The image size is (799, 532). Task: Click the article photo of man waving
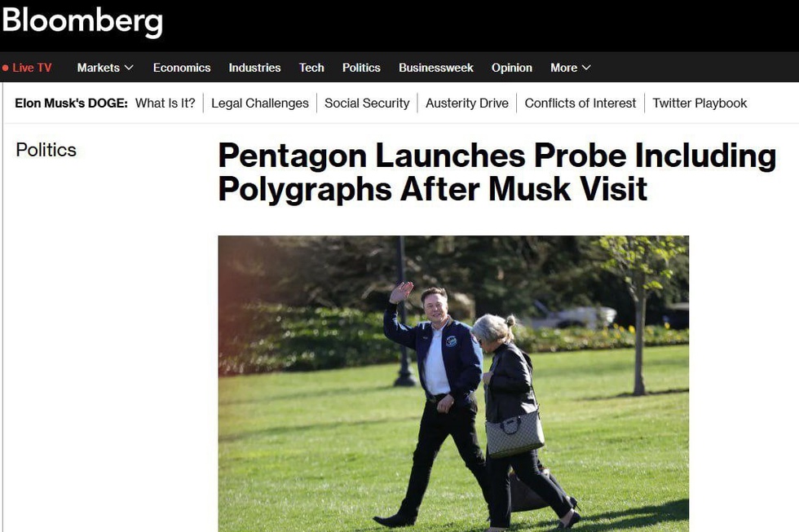tap(453, 384)
